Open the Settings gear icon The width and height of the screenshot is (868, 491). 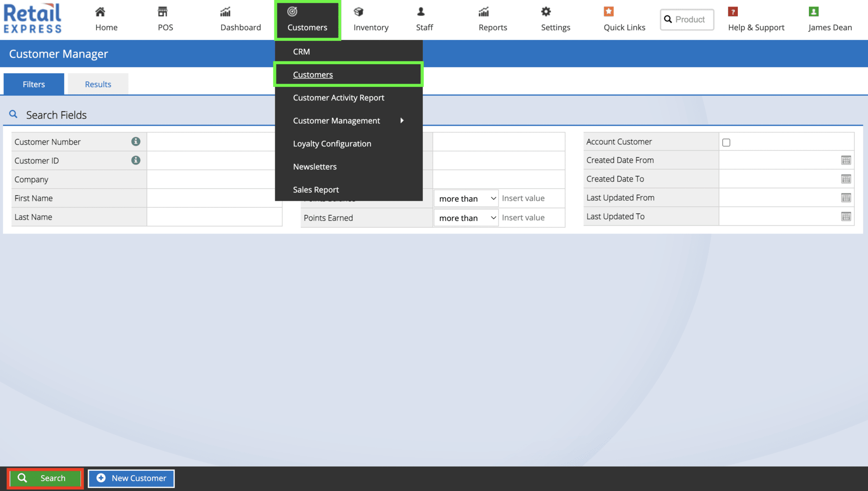point(546,12)
